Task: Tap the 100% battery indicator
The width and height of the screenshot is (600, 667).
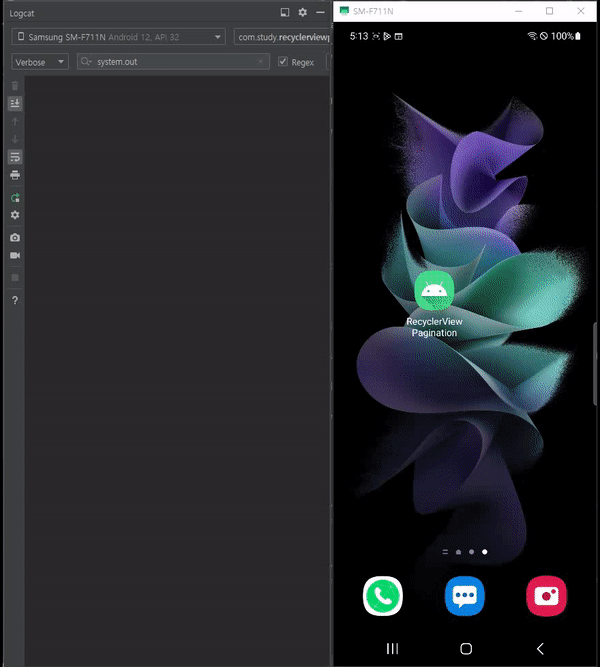Action: coord(566,36)
